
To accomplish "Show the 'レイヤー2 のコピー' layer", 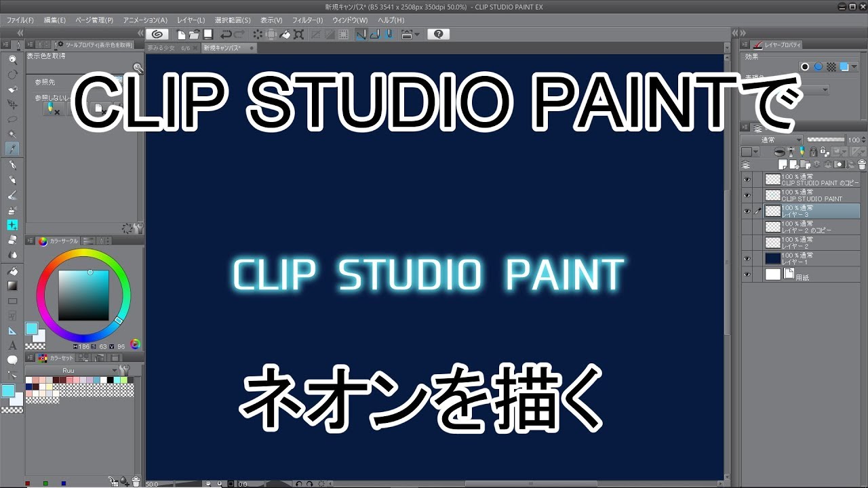I will pyautogui.click(x=747, y=227).
